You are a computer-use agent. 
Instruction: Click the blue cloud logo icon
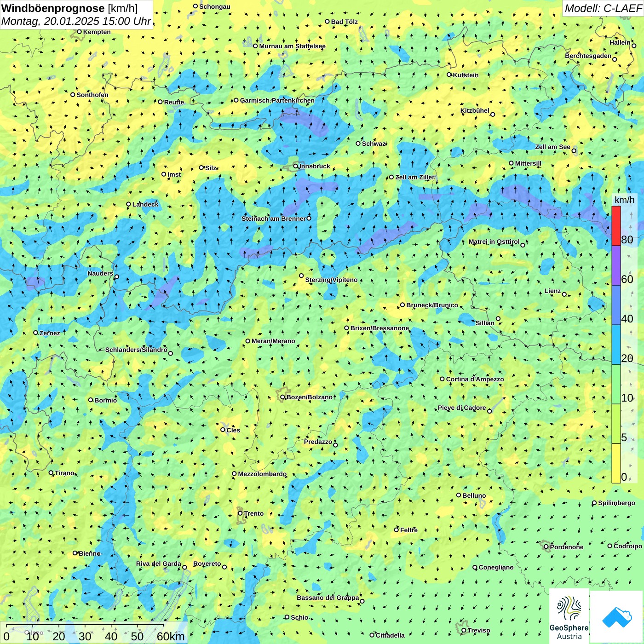click(617, 617)
